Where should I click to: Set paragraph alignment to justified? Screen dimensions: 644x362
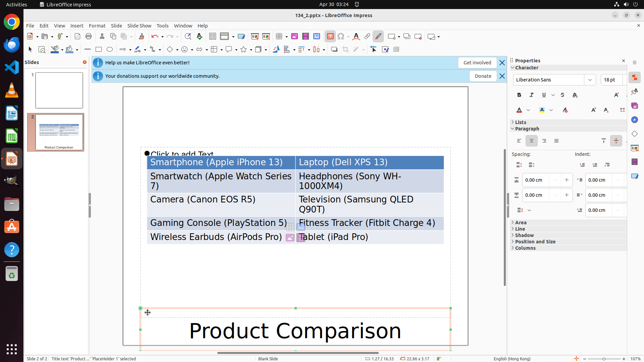pyautogui.click(x=556, y=141)
